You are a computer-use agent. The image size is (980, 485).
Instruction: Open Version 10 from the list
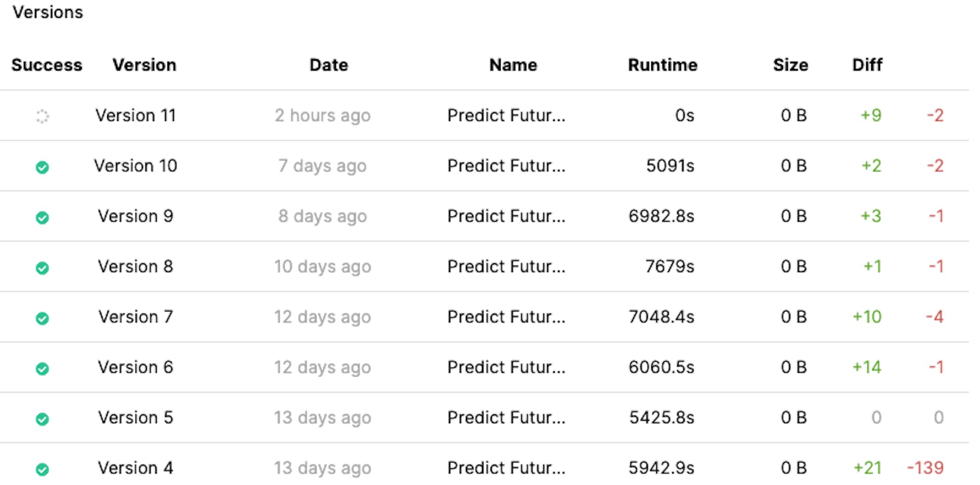136,165
